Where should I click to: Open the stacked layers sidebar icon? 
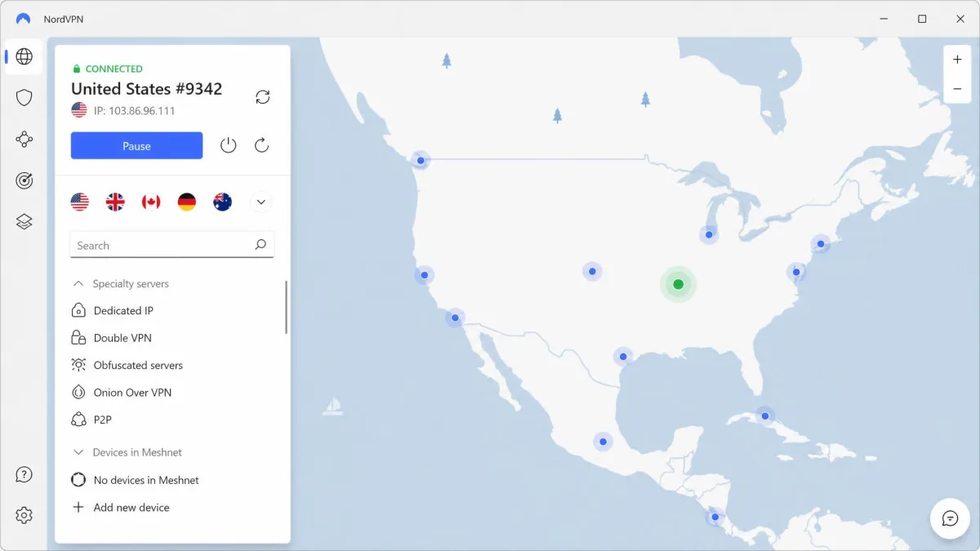point(24,222)
